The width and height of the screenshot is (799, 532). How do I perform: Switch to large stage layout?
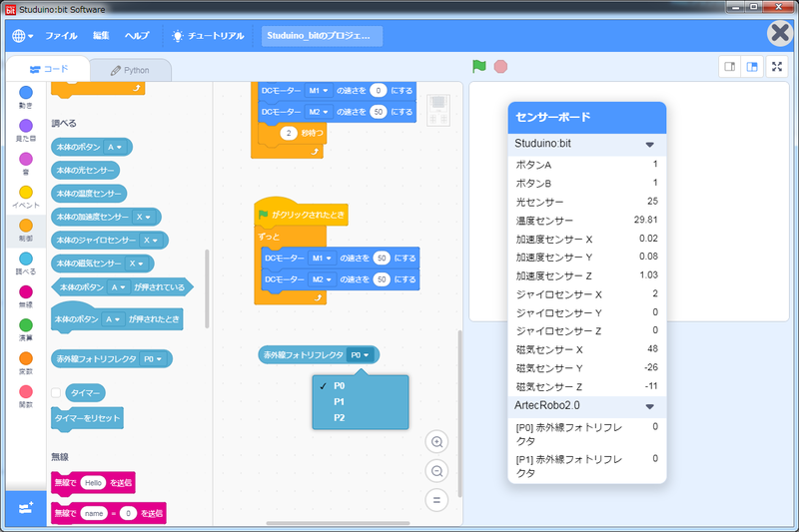[x=752, y=67]
